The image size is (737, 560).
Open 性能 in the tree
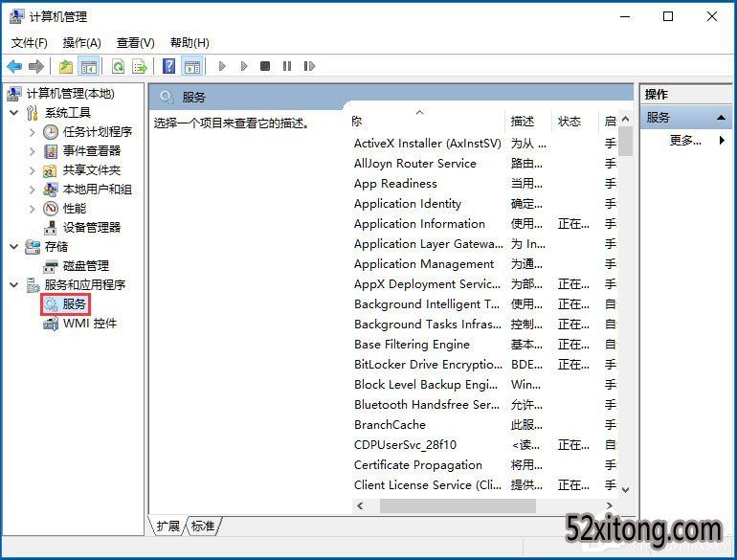(x=75, y=209)
